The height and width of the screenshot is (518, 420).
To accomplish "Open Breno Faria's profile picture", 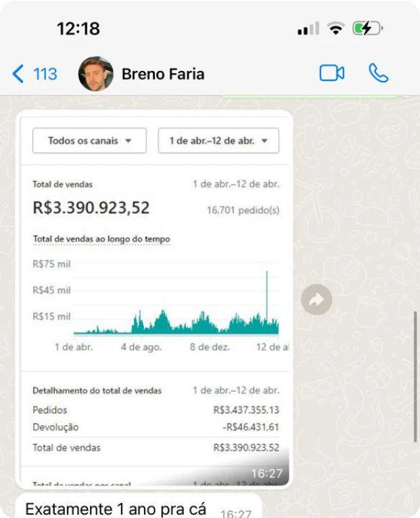I will point(96,74).
